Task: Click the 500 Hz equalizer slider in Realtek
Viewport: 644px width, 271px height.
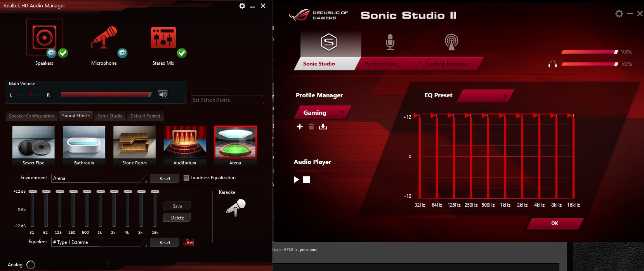Action: click(87, 209)
